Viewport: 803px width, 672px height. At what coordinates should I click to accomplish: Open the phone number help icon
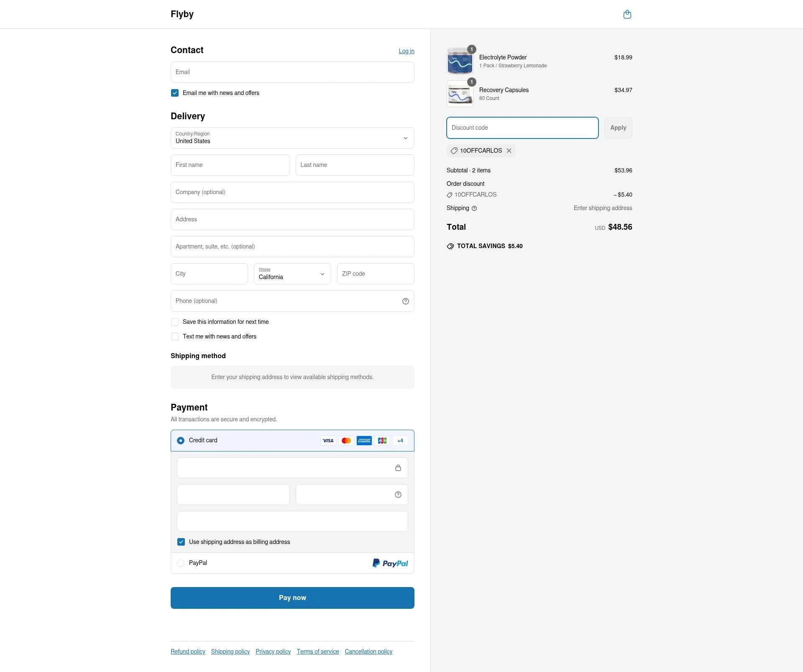(x=405, y=301)
